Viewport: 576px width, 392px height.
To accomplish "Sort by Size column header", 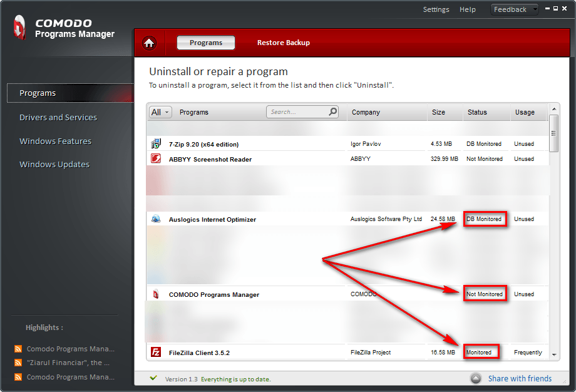I will click(438, 112).
